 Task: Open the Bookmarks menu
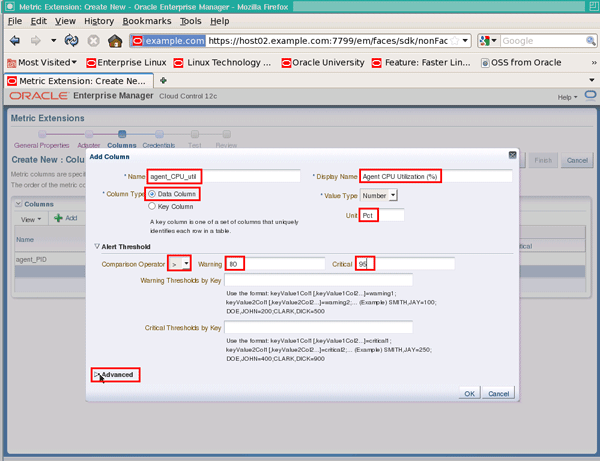[147, 21]
